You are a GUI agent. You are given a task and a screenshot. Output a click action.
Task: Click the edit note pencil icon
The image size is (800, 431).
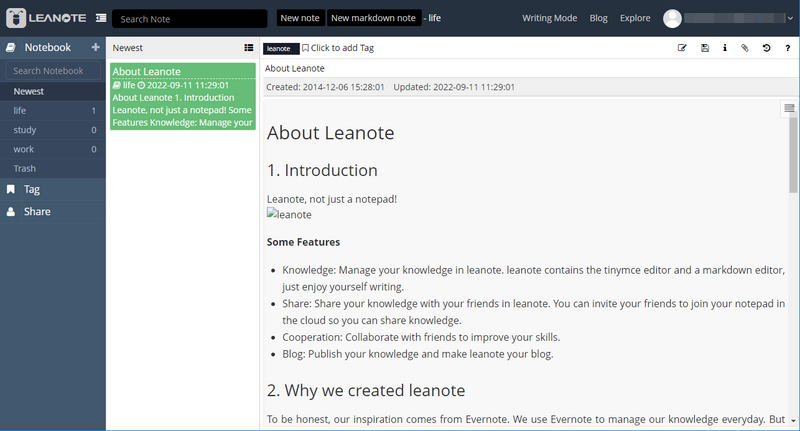682,48
